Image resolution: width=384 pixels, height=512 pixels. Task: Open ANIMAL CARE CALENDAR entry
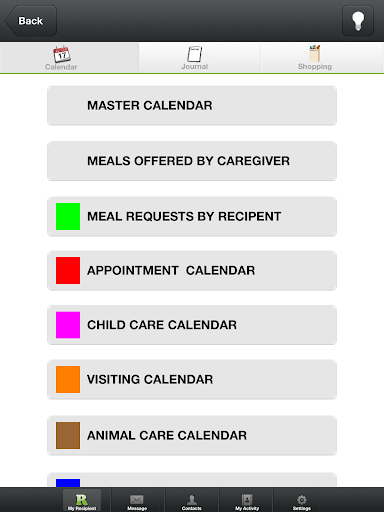click(x=192, y=435)
